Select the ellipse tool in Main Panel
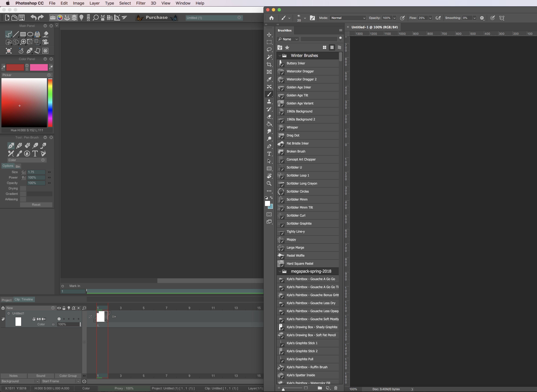Image resolution: width=537 pixels, height=392 pixels. [x=30, y=34]
